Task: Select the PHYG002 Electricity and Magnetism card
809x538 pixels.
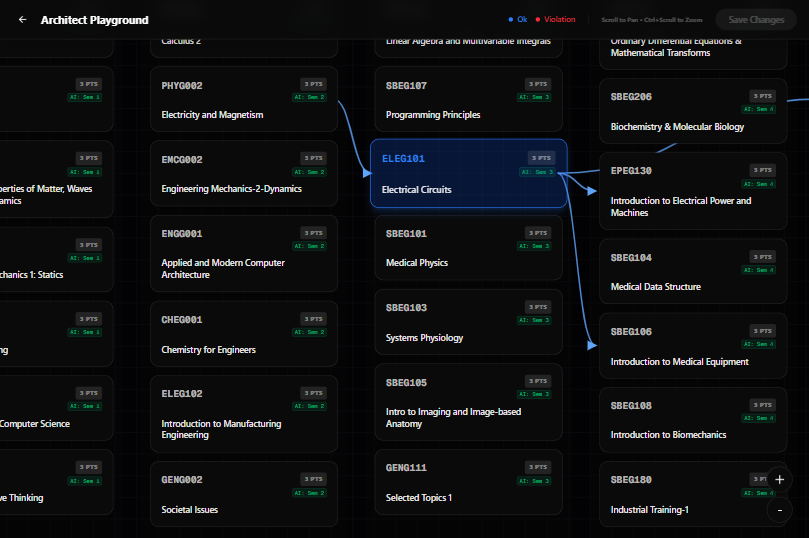Action: 244,99
